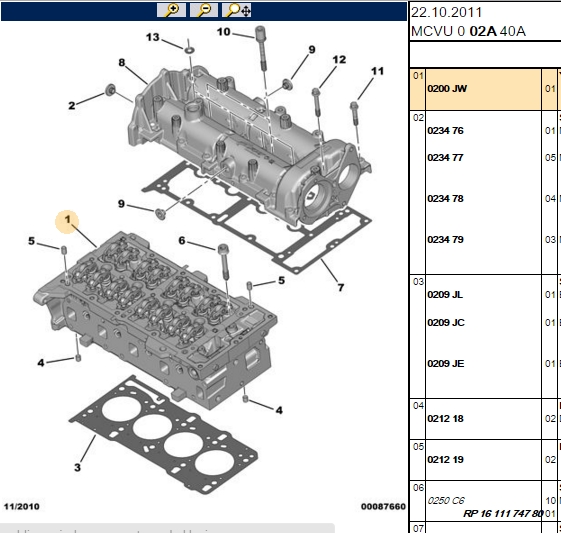
Task: Select callout number 10 bolt label
Action: coord(224,32)
